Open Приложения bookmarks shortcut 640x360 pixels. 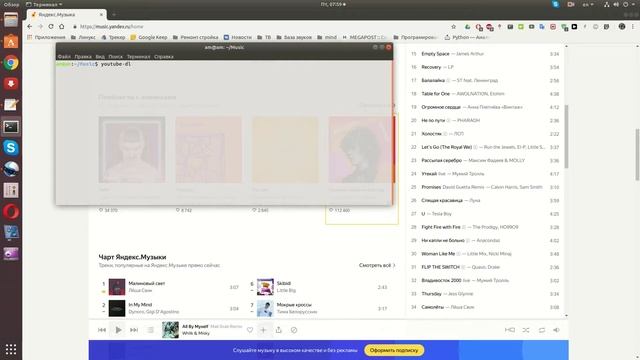coord(46,37)
